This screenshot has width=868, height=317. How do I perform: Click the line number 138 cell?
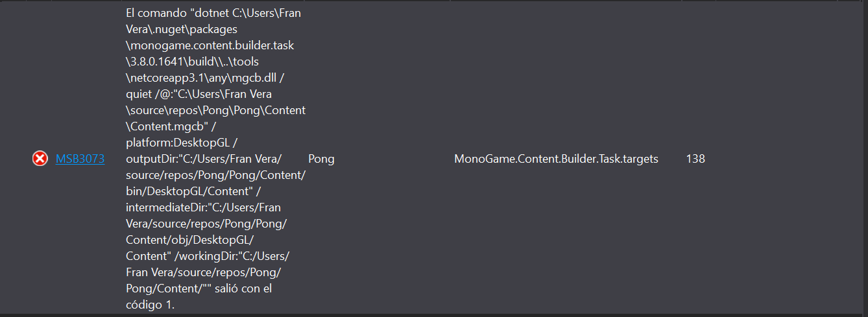[x=695, y=159]
